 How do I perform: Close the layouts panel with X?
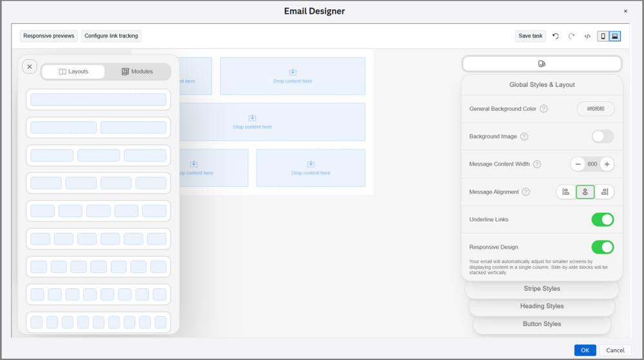click(30, 66)
